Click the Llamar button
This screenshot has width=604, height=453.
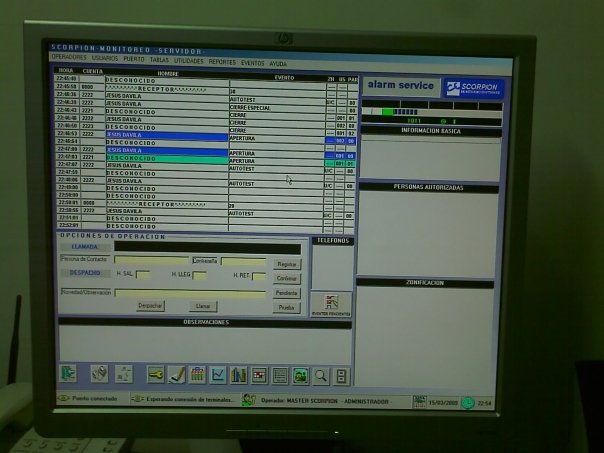pyautogui.click(x=203, y=306)
